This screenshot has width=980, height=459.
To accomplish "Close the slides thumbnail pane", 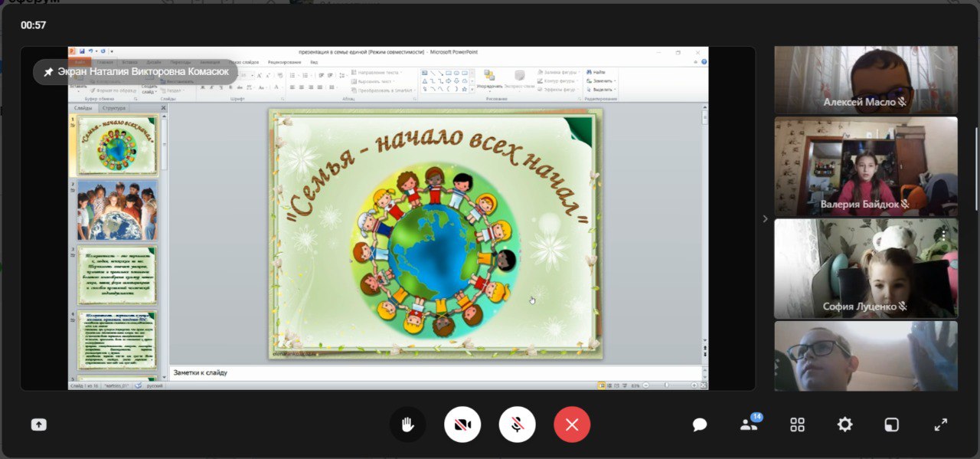I will click(x=163, y=108).
